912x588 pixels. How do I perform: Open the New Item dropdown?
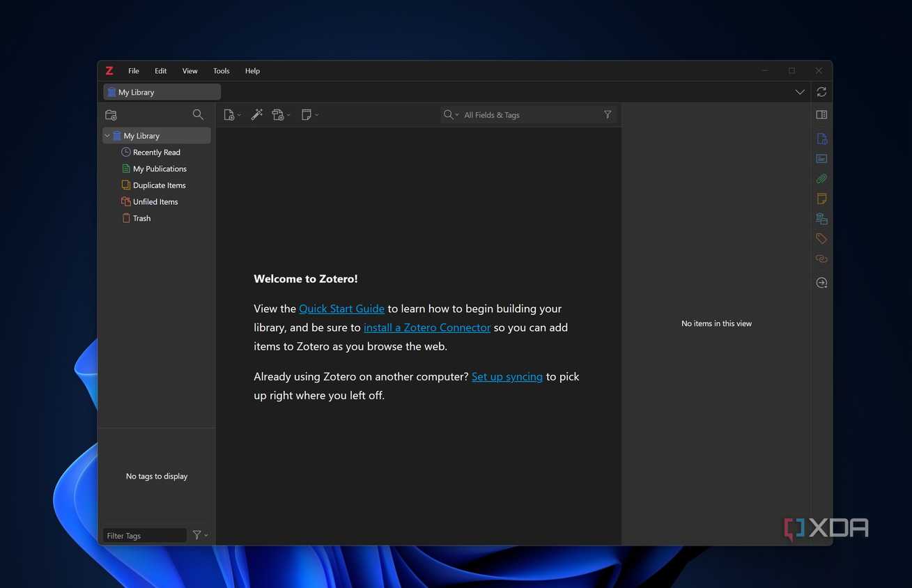point(232,115)
